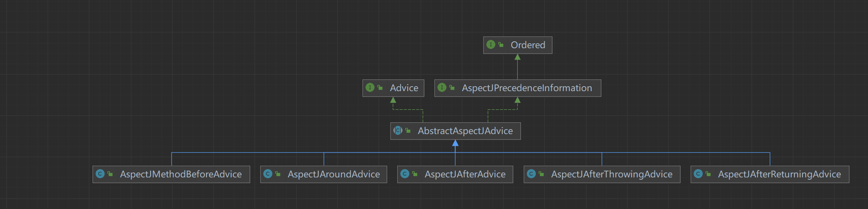Select the AspectJAfterAdvice class node
Screen dimensions: 868x209
click(455, 174)
